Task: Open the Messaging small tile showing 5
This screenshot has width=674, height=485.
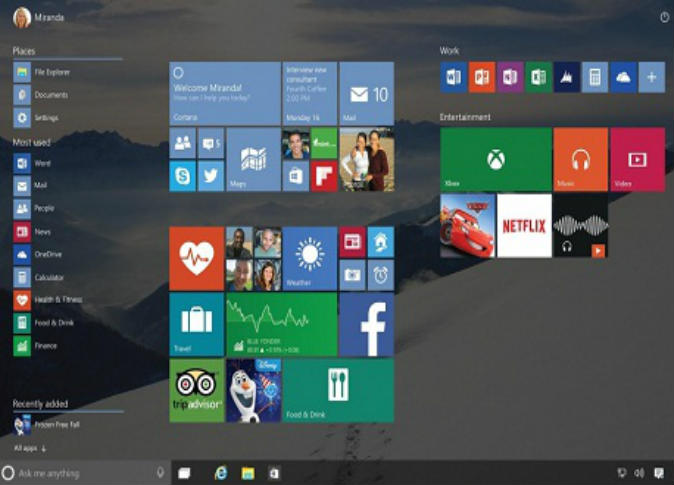Action: 211,143
